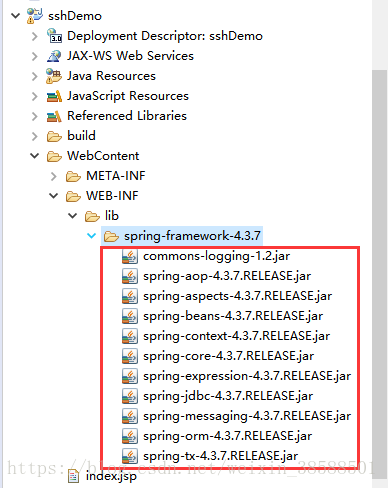
Task: Click the JAX-WS Web Services icon
Action: coord(54,56)
